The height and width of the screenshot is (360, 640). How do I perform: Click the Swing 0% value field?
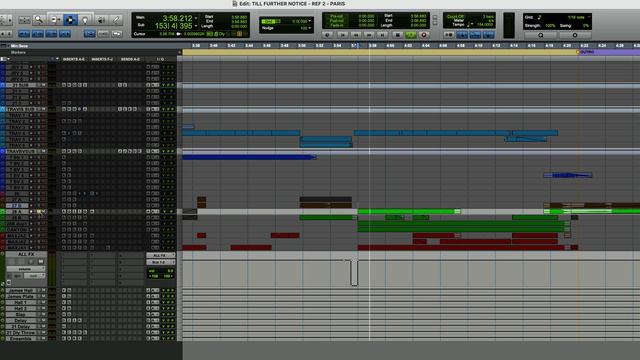(586, 26)
